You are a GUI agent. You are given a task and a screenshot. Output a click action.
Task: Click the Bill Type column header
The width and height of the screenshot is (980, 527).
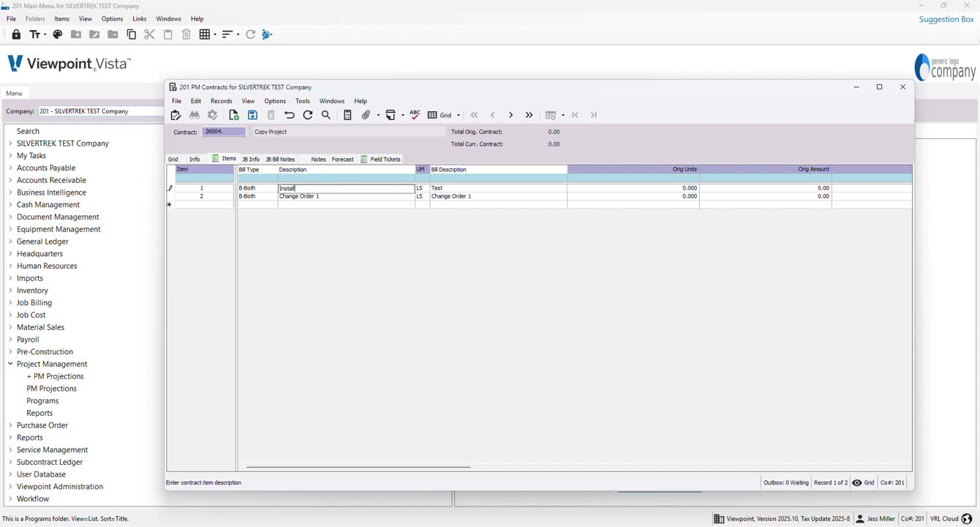click(x=257, y=170)
